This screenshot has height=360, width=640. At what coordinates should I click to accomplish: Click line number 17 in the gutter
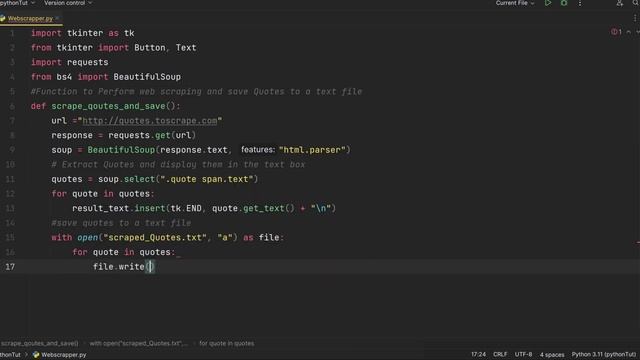(x=10, y=267)
